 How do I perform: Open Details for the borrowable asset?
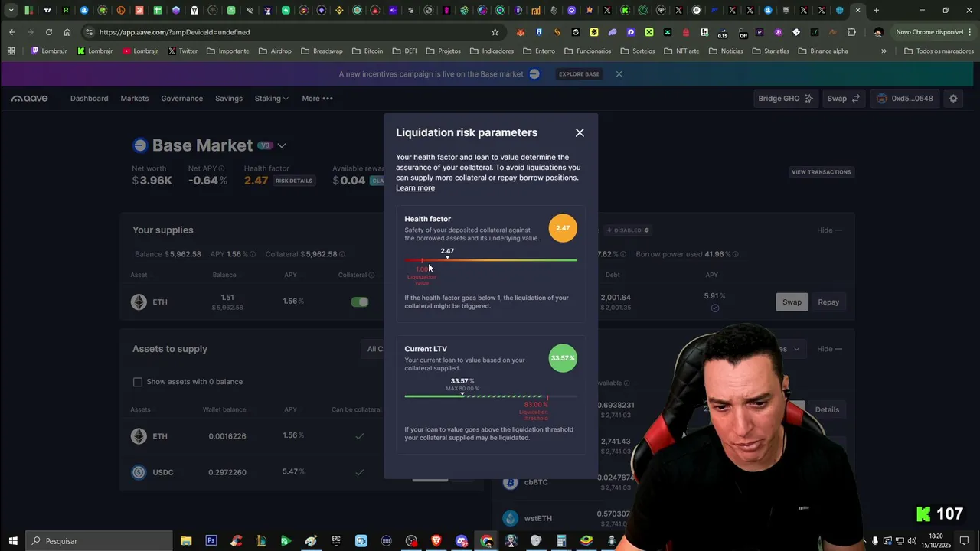[x=827, y=409]
